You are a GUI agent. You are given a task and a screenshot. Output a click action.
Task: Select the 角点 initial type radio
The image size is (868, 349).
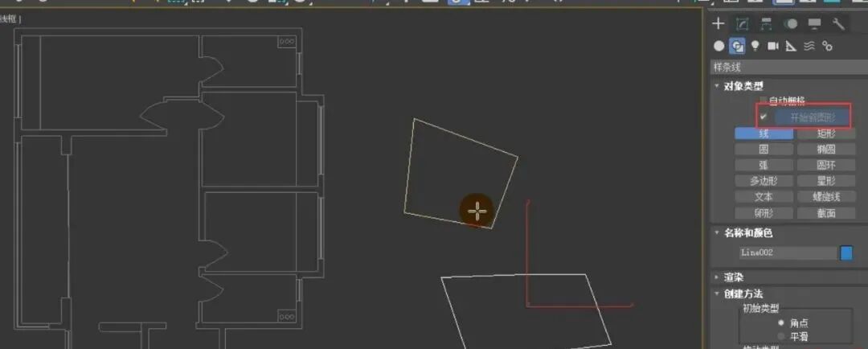click(782, 323)
